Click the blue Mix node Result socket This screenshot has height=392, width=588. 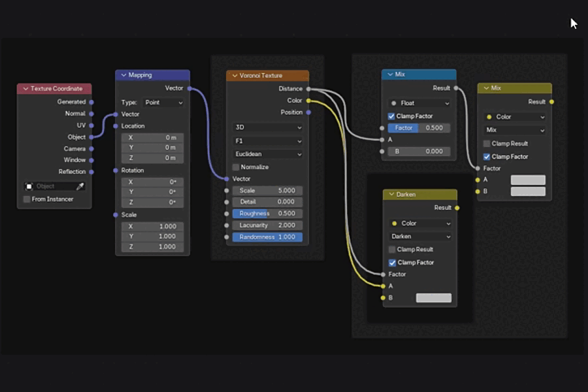(456, 88)
